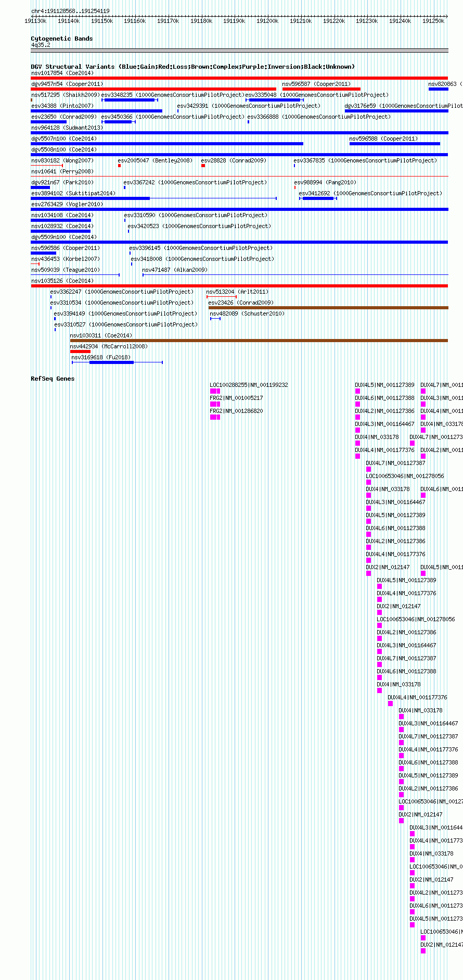Open variant nsv442934 (McCarroll2008)
The height and width of the screenshot is (980, 463).
(x=109, y=346)
